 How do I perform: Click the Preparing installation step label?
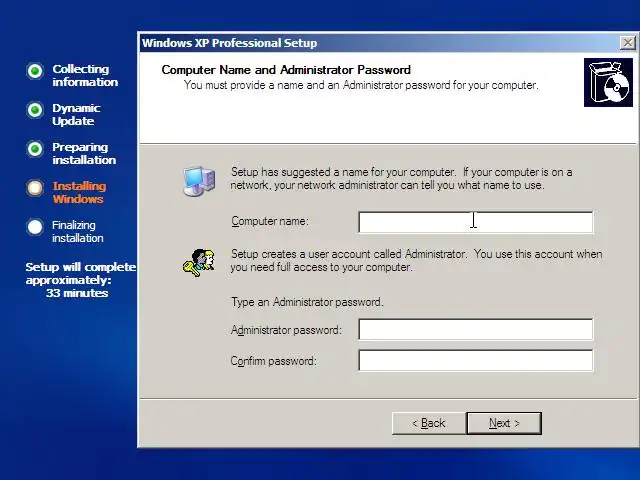tap(84, 153)
